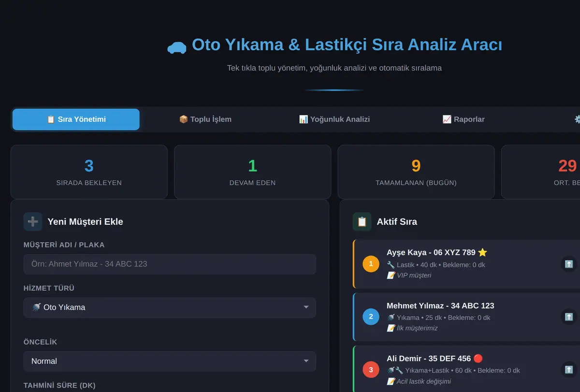
Task: Click the star icon next to Ayşe Kaya
Action: [482, 252]
